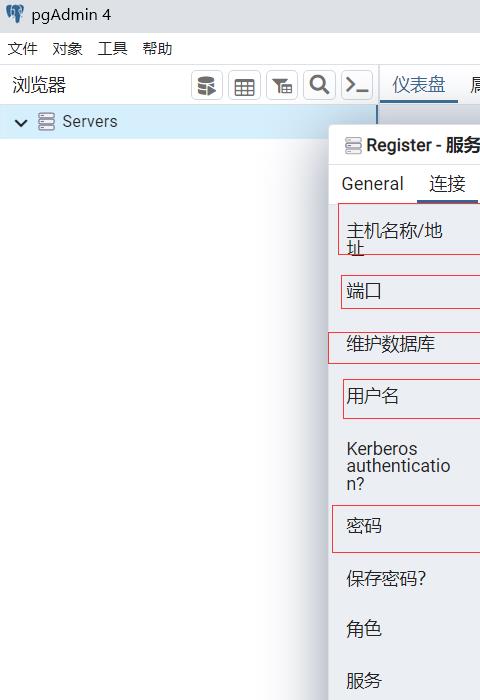This screenshot has height=700, width=480.
Task: Click the Kerberos authentication? label
Action: click(x=398, y=466)
